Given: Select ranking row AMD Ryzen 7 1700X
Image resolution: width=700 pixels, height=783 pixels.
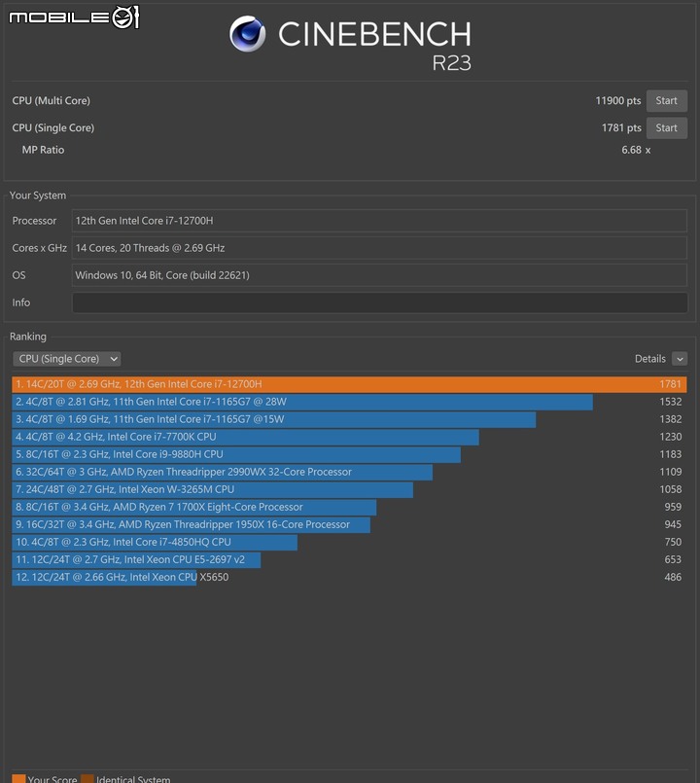Looking at the screenshot, I should (349, 507).
